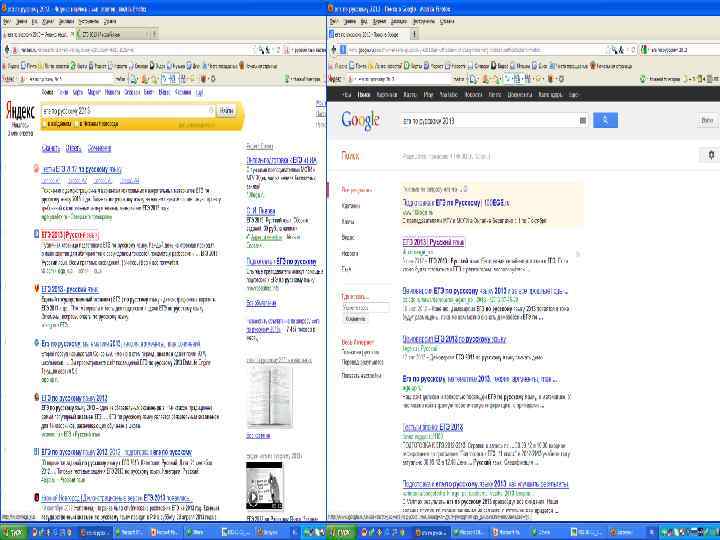Viewport: 720px width, 540px height.
Task: Click the Yandex logo in left window
Action: [20, 112]
